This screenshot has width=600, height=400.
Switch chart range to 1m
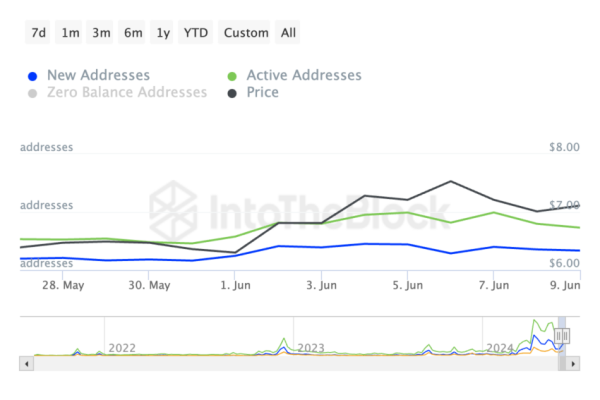tap(70, 33)
